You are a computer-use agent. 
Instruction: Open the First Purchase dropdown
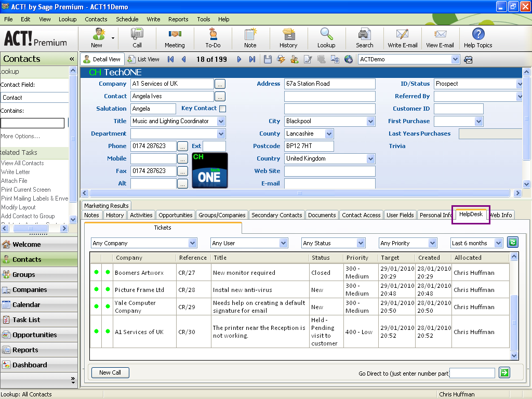click(478, 121)
